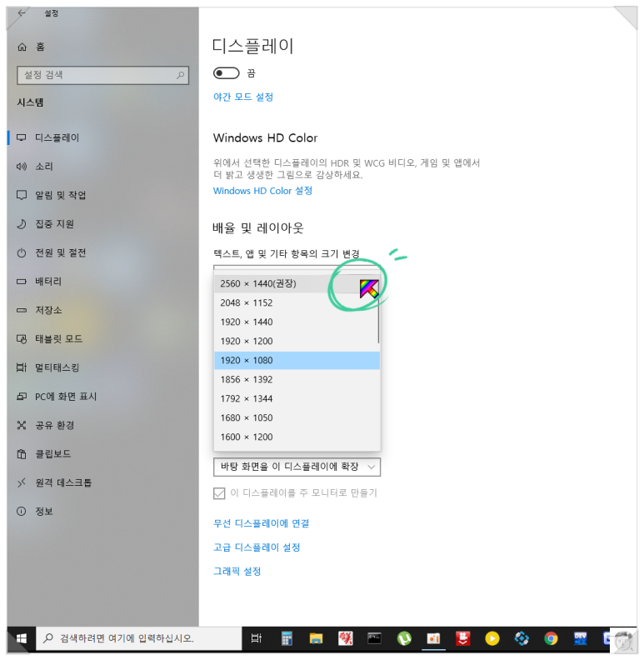Open the blue diamond app on taskbar
This screenshot has width=644, height=660.
(522, 638)
